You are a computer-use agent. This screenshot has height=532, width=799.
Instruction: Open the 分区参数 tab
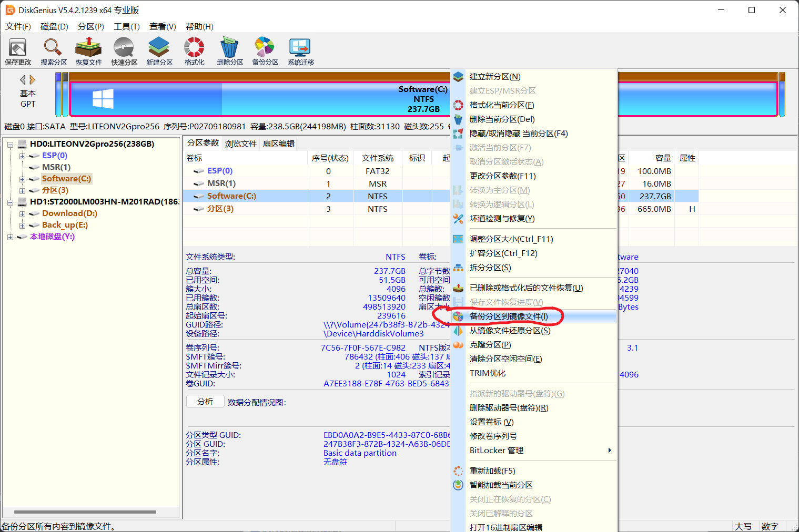[203, 143]
